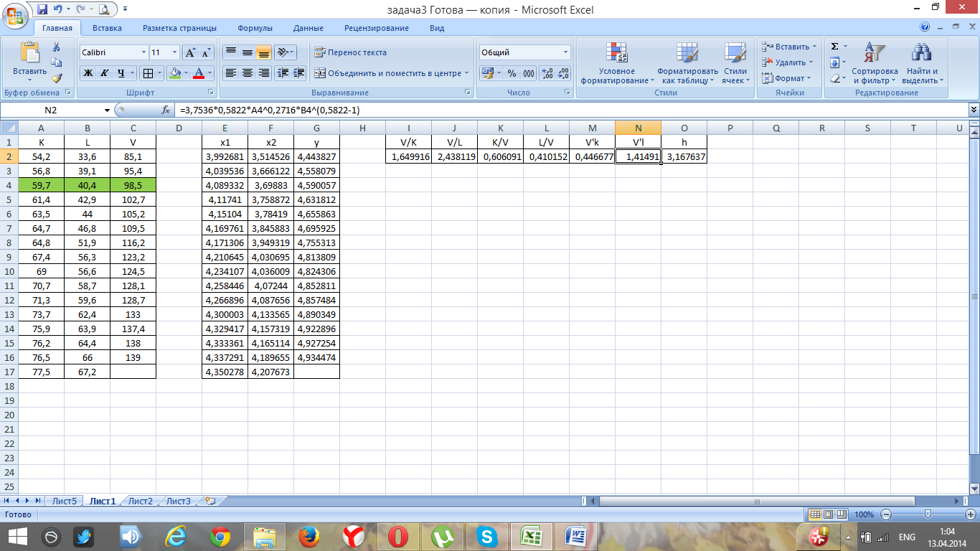Open the Рецензирование tab
980x551 pixels.
pyautogui.click(x=376, y=28)
